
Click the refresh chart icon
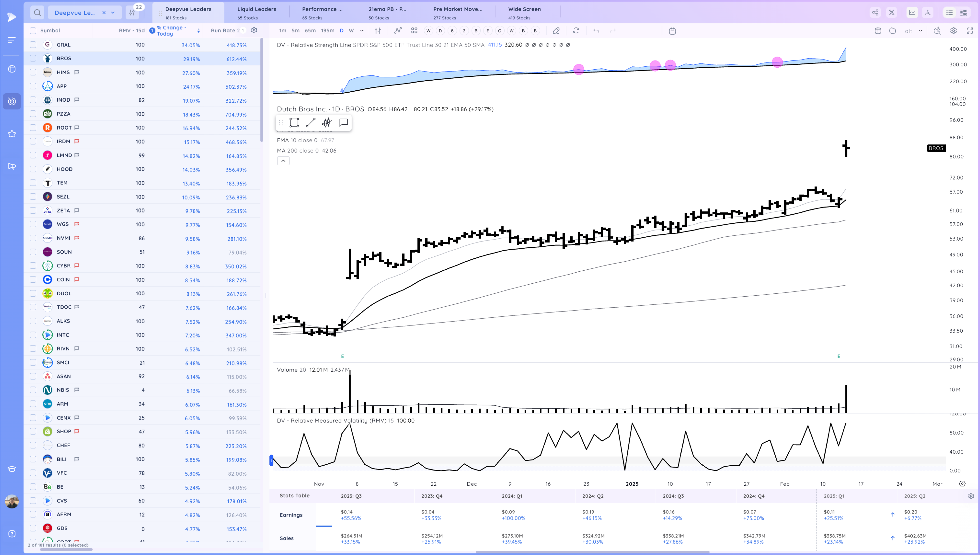point(576,31)
